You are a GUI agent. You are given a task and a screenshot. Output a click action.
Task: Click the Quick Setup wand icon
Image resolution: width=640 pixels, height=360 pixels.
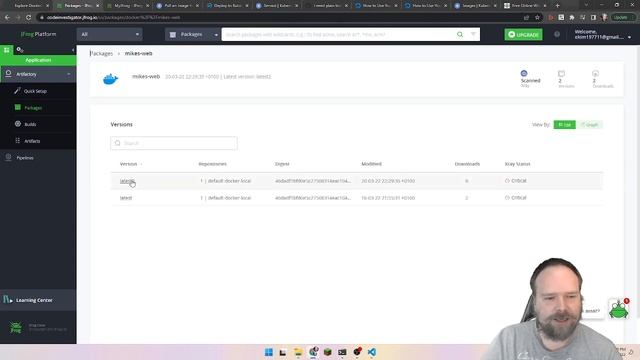point(17,91)
